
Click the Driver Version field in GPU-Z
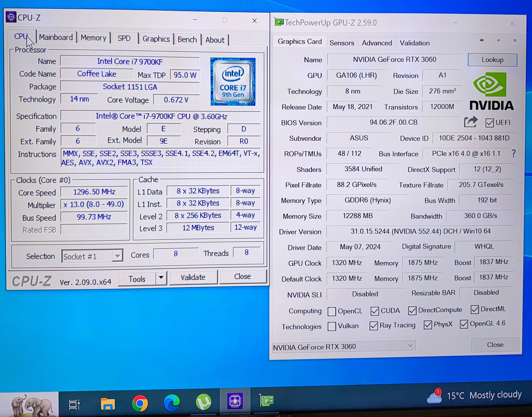tap(420, 231)
